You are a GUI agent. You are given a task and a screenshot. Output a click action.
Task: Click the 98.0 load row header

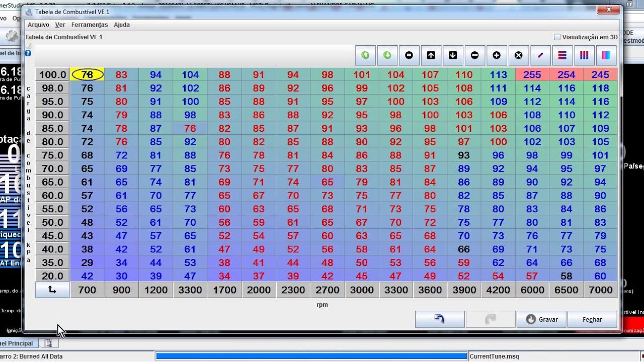click(52, 88)
